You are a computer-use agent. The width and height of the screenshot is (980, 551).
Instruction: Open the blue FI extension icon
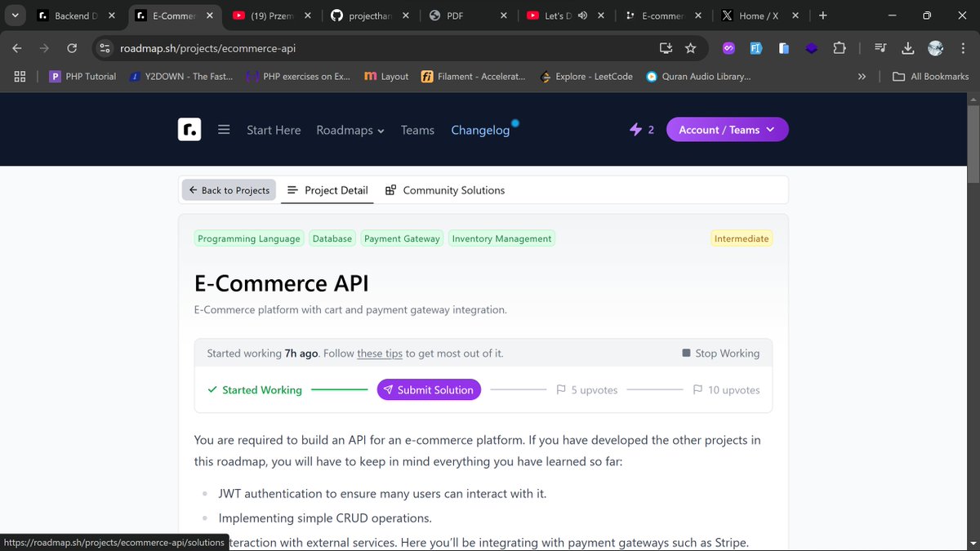[756, 48]
